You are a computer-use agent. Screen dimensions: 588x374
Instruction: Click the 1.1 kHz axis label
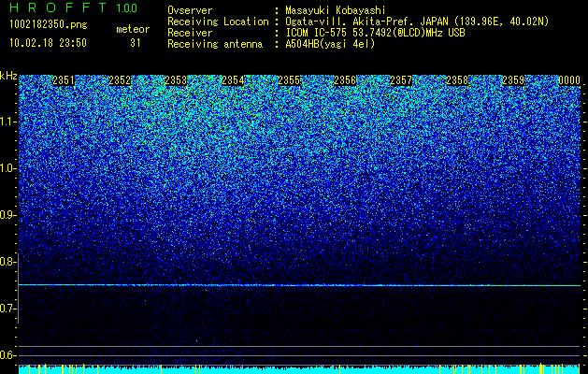click(x=7, y=122)
